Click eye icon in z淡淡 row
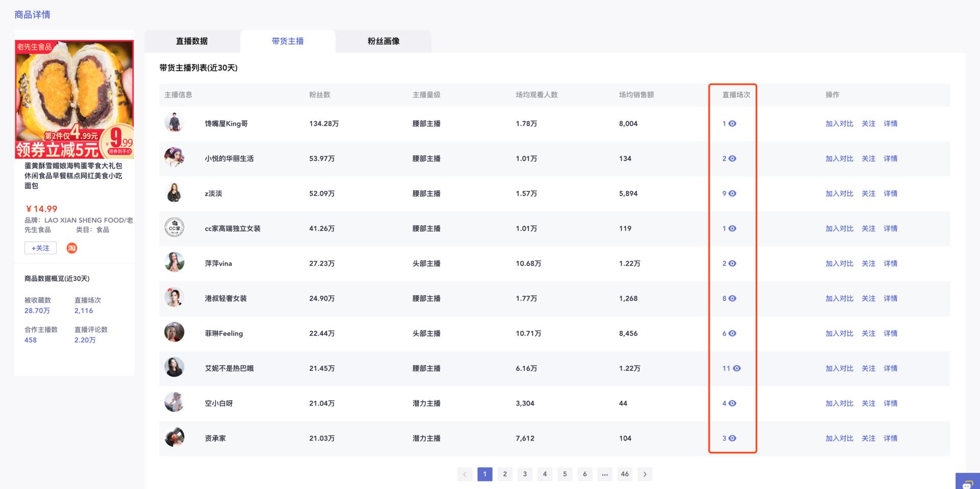980x489 pixels. (x=732, y=193)
